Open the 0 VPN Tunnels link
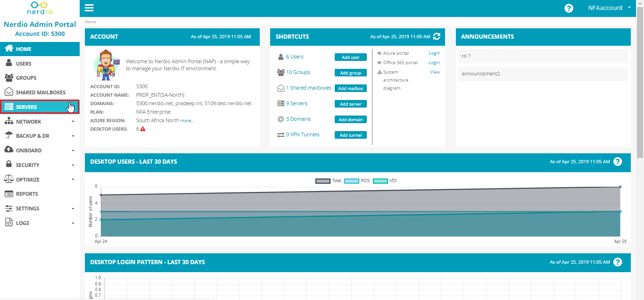This screenshot has width=644, height=300. click(303, 134)
